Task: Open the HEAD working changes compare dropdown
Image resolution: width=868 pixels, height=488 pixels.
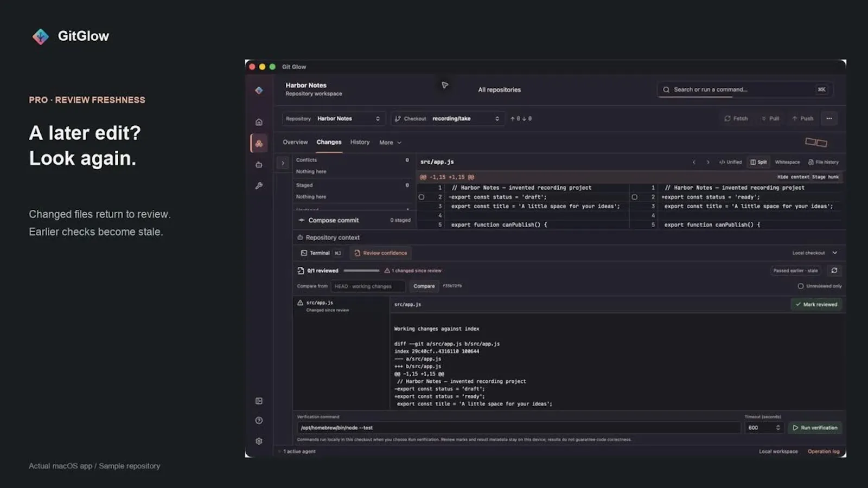Action: tap(368, 286)
